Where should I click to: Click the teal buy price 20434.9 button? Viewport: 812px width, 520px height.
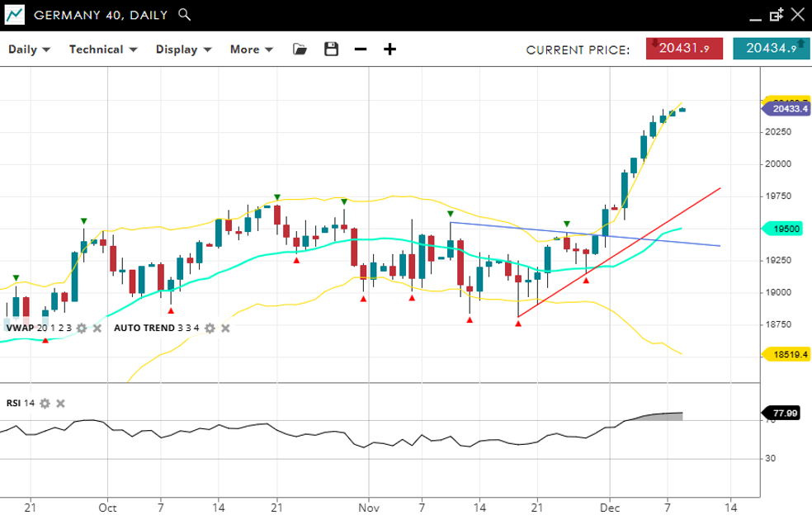(771, 49)
